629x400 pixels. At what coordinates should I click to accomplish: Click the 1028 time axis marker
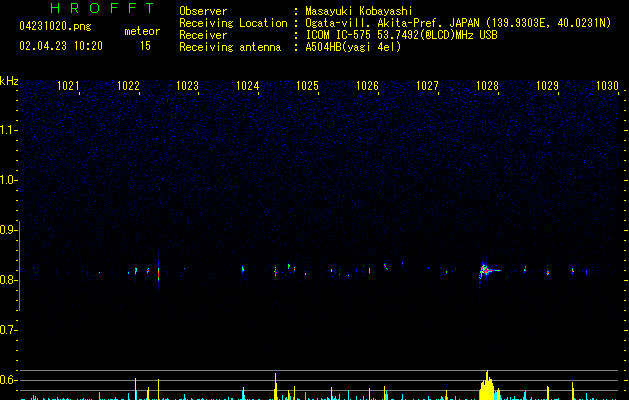[487, 86]
